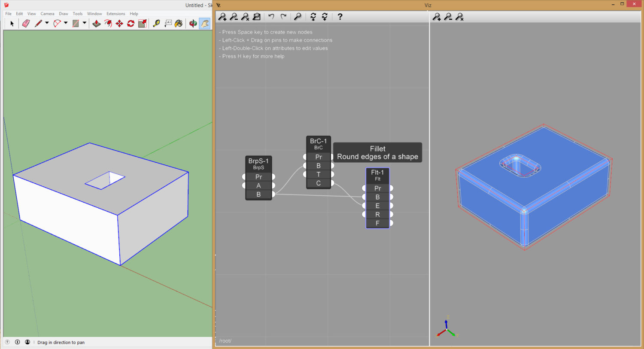Expand the Arc tool dropdown
The width and height of the screenshot is (644, 349).
coord(66,23)
